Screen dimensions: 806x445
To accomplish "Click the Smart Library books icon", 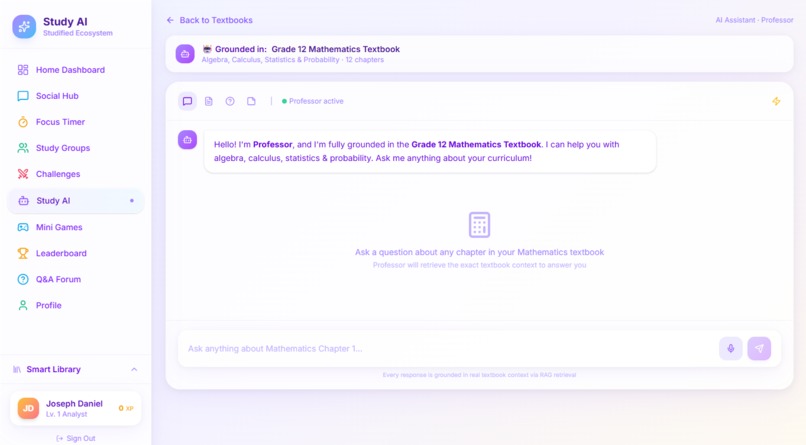I will tap(17, 369).
